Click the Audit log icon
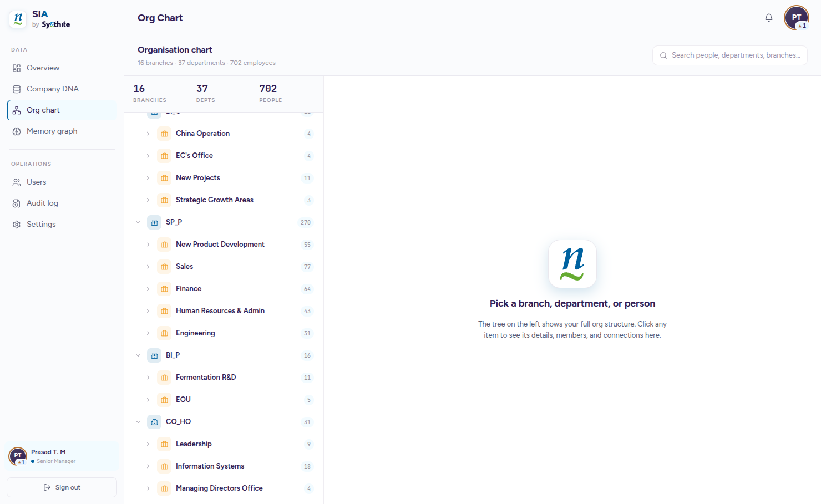The height and width of the screenshot is (504, 821). point(17,203)
